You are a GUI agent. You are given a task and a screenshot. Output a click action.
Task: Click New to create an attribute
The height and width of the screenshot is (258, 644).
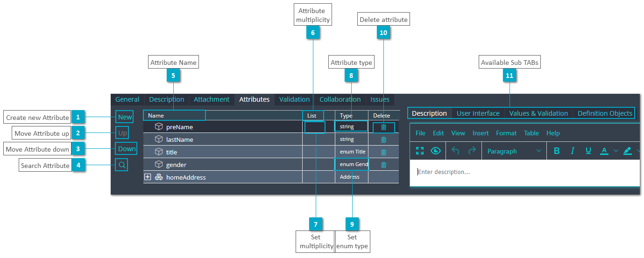click(x=125, y=117)
